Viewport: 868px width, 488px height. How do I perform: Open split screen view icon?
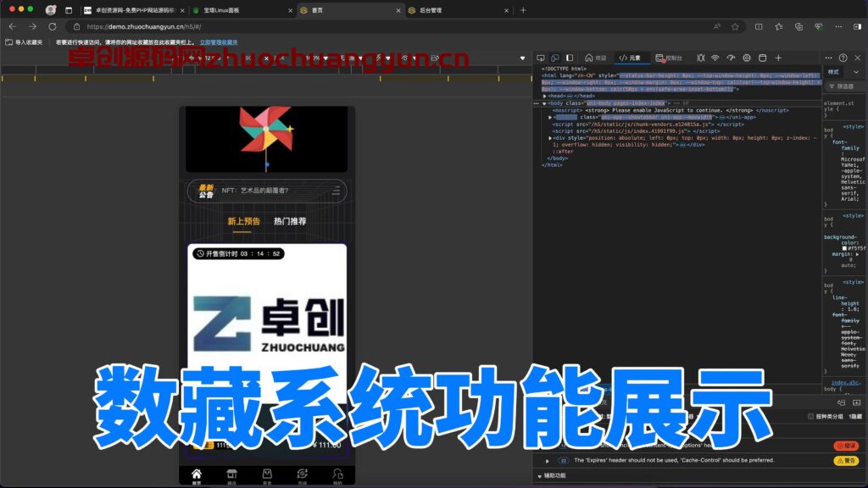tap(759, 26)
